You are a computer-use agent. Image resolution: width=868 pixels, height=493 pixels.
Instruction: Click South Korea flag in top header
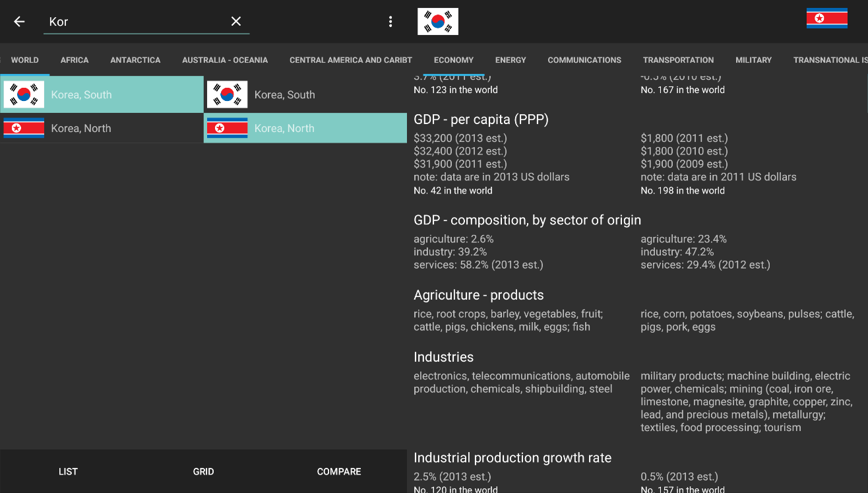[x=438, y=22]
